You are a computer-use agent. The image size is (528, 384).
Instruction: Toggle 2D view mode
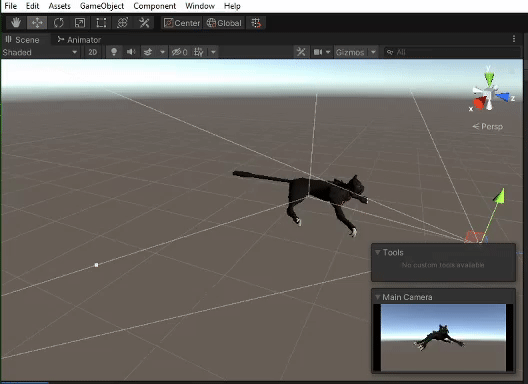(x=93, y=52)
